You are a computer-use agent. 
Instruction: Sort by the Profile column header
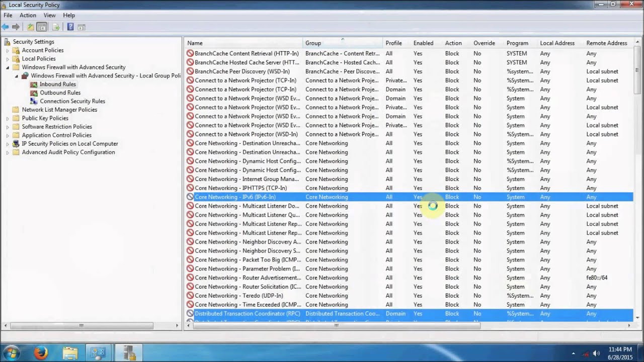click(x=397, y=43)
